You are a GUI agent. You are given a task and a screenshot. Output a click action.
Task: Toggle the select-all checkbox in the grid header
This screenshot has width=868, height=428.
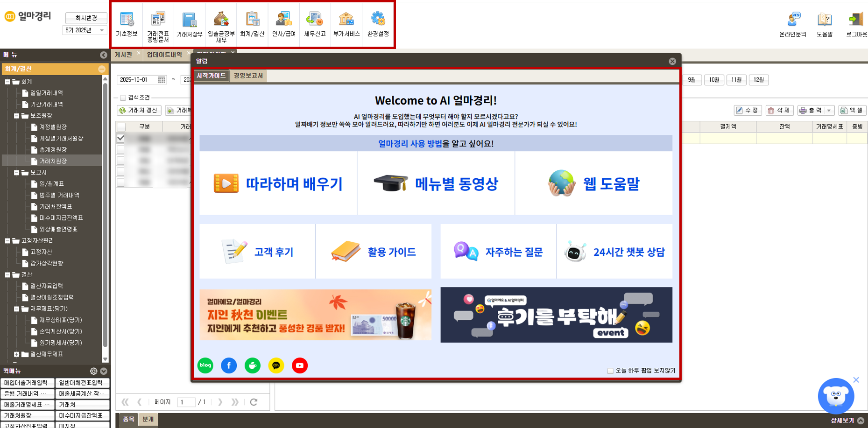(x=120, y=126)
